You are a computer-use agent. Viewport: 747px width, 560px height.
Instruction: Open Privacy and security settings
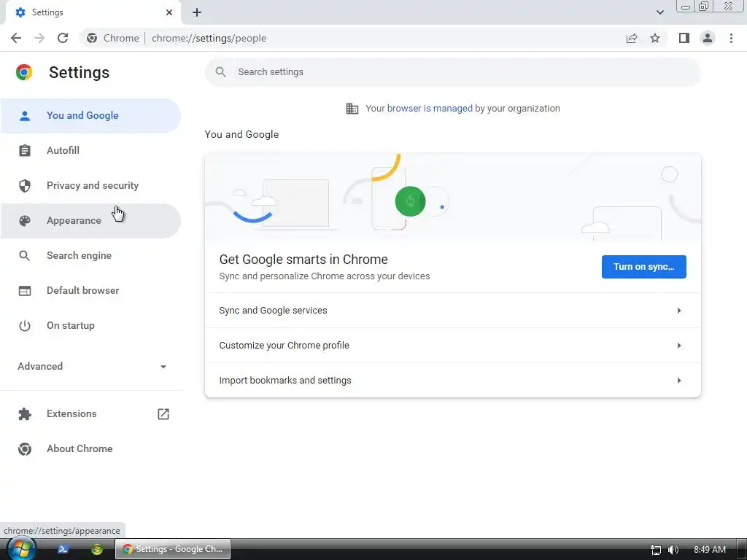point(90,186)
